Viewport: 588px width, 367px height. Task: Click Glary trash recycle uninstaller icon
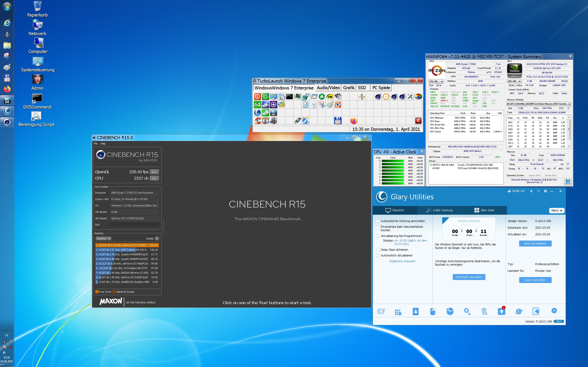(x=484, y=311)
